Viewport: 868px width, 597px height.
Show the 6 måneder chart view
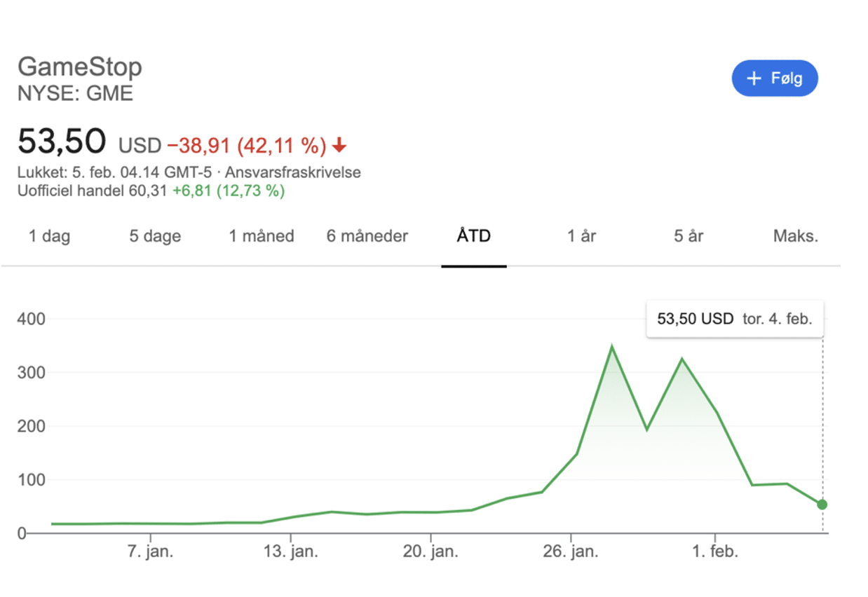367,236
